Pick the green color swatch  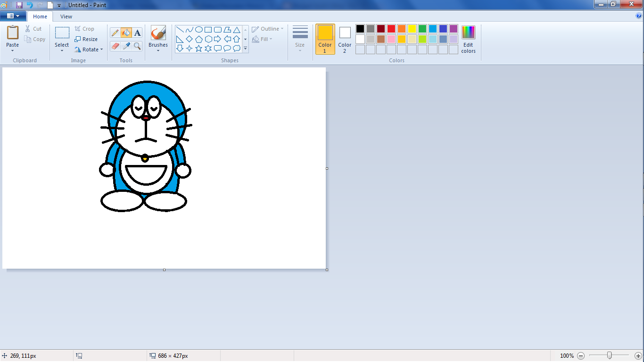[422, 29]
